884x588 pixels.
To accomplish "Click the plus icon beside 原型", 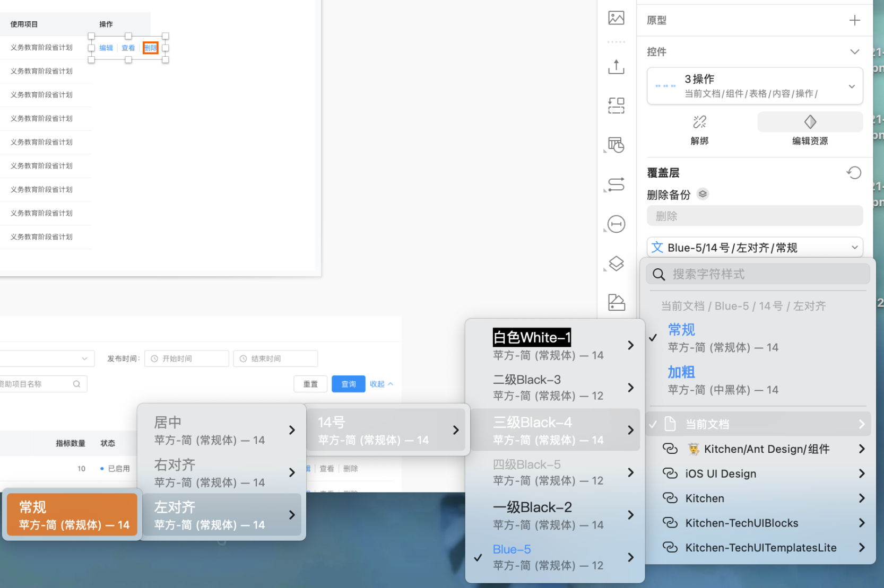I will coord(854,20).
